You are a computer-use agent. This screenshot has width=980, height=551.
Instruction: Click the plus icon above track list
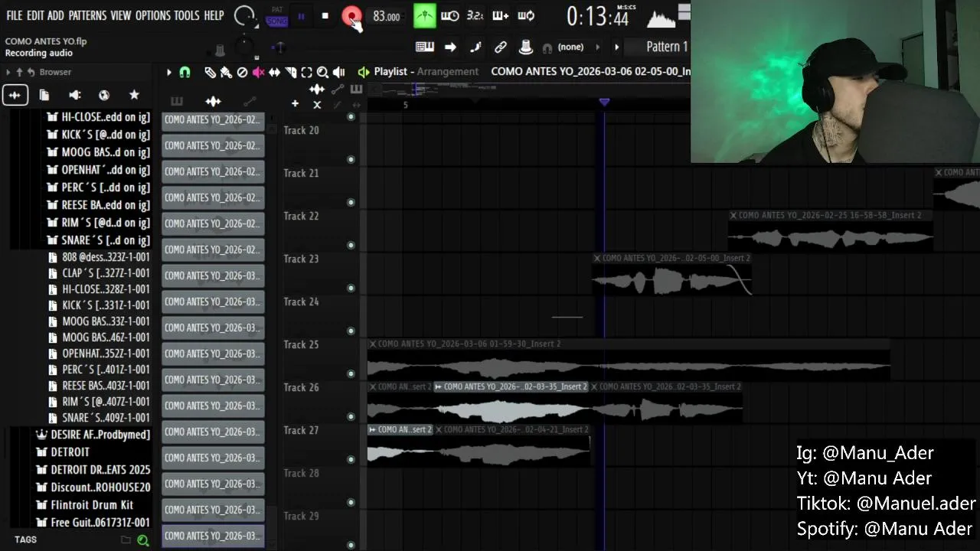pos(295,104)
